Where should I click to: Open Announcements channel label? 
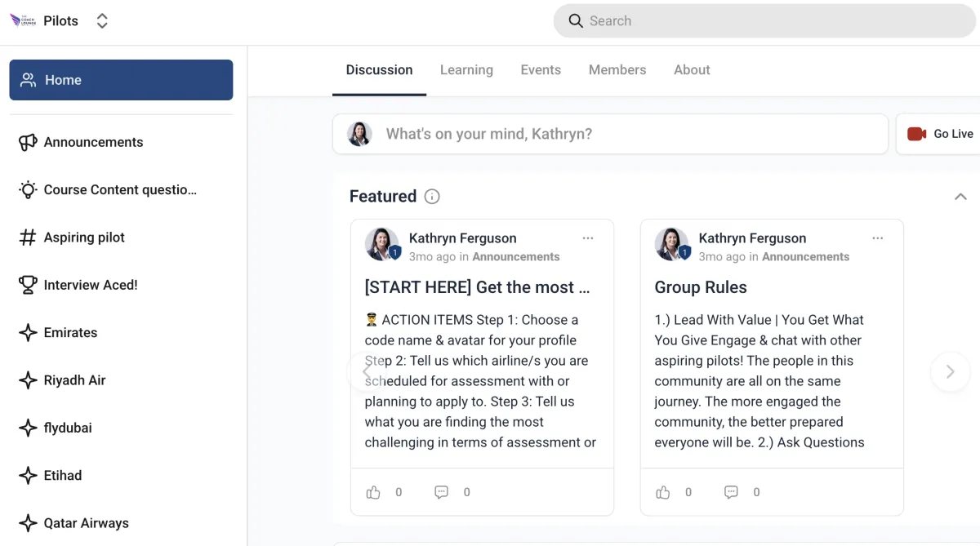tap(93, 142)
